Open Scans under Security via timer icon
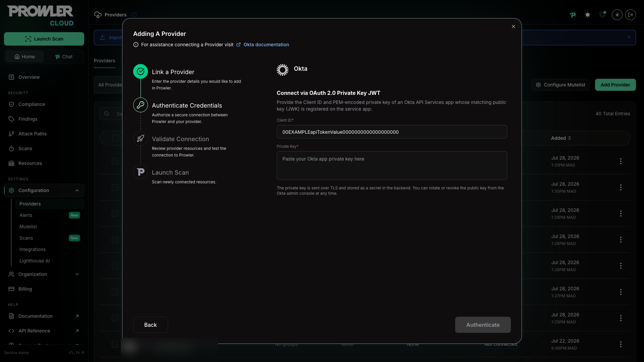 pyautogui.click(x=11, y=148)
